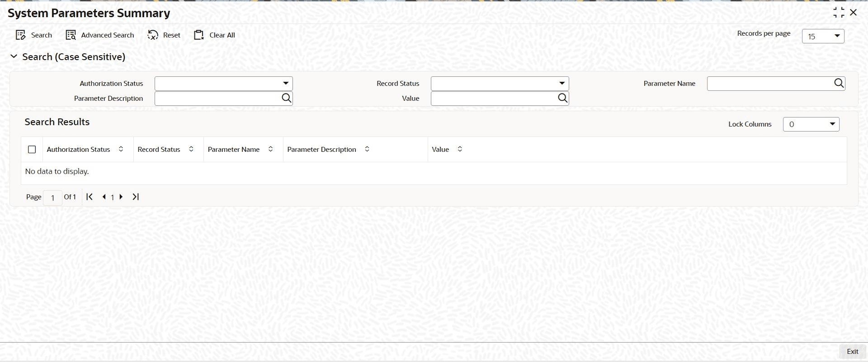Sort by Parameter Name column

click(270, 149)
